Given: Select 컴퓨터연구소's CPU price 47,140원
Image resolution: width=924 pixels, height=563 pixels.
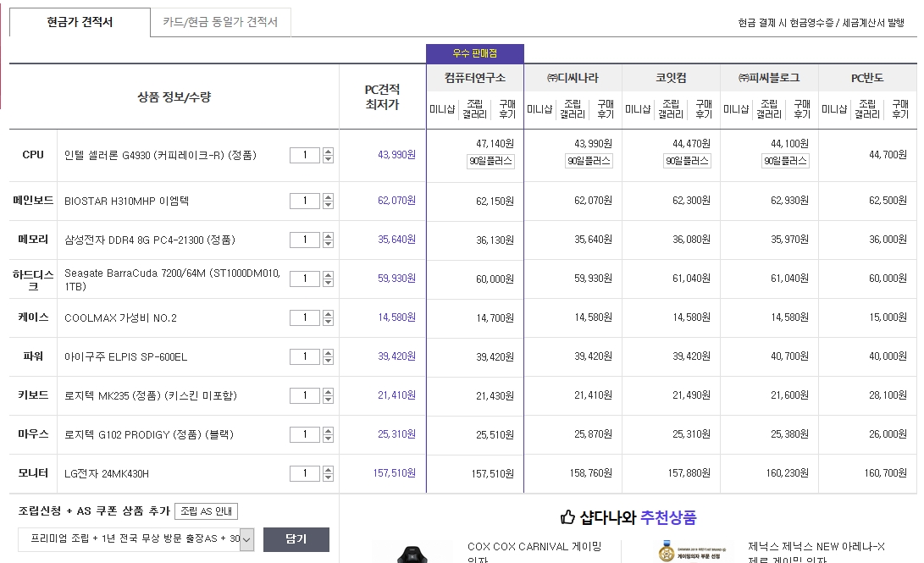Looking at the screenshot, I should (x=495, y=144).
